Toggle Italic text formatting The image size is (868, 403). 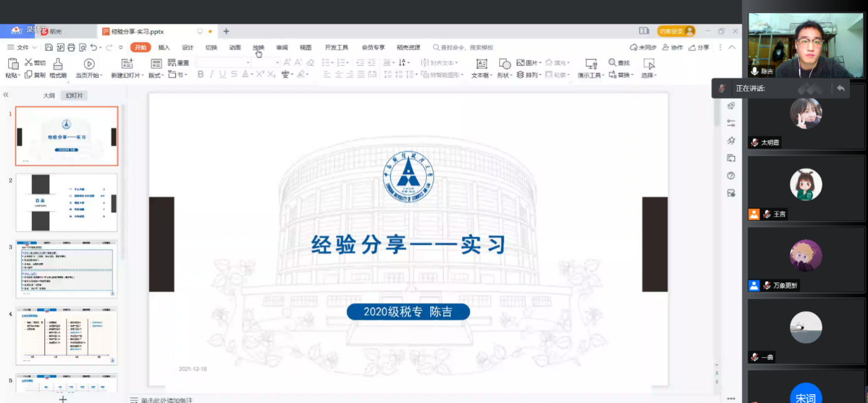(211, 75)
